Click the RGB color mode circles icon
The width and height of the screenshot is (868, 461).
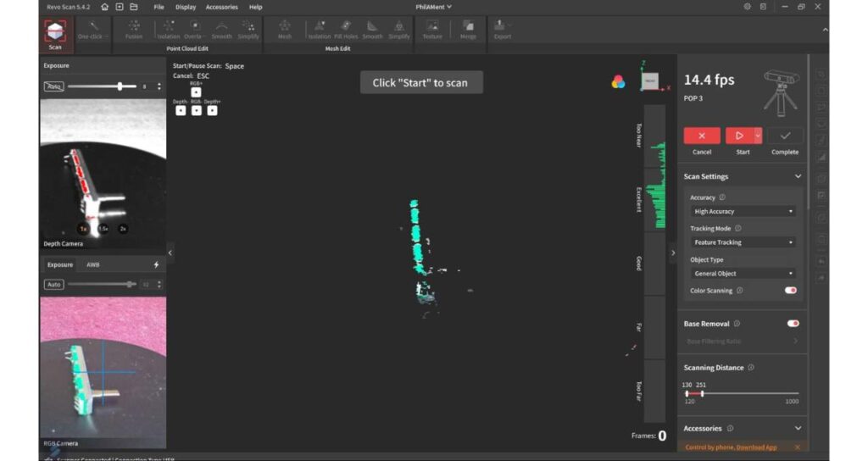tap(618, 81)
